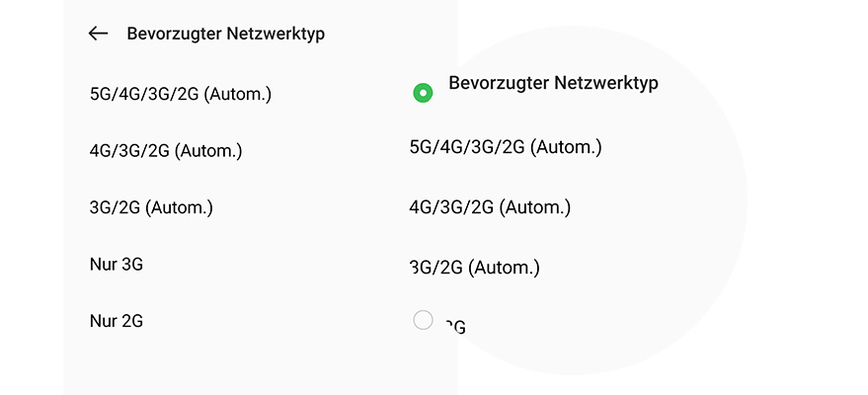
Task: Click the (Autom.) suffix of left 4G/3G/2G entry
Action: [x=208, y=151]
